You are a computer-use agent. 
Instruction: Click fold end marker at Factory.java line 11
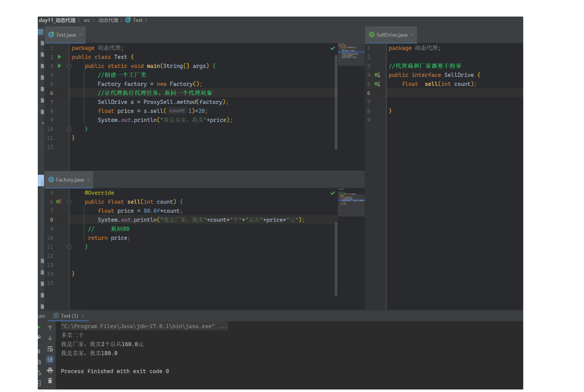coord(69,247)
